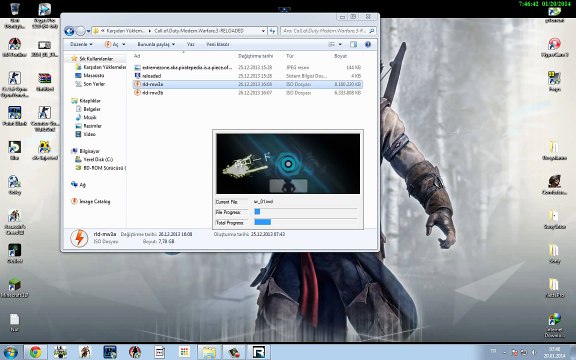Open the Minecraft desktop icon
The height and width of the screenshot is (360, 576).
point(15,288)
